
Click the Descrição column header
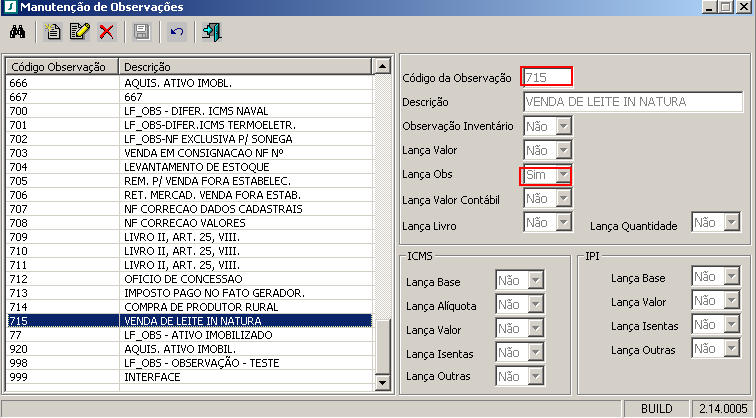click(x=243, y=66)
